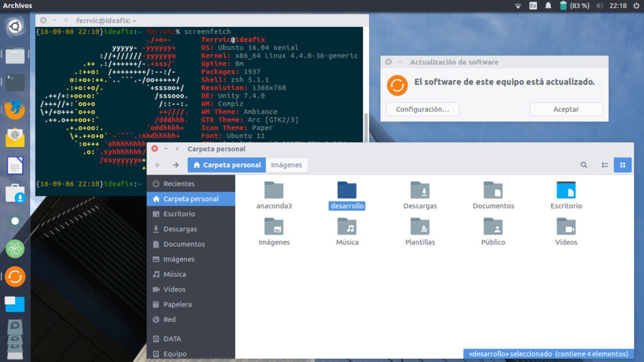
Task: Open the power session menu
Action: (636, 6)
